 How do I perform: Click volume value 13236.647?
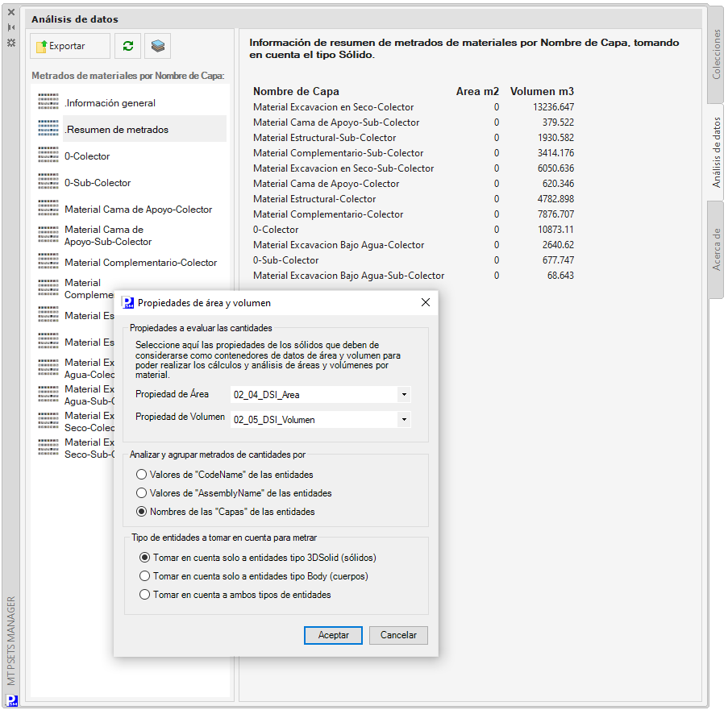click(x=553, y=107)
